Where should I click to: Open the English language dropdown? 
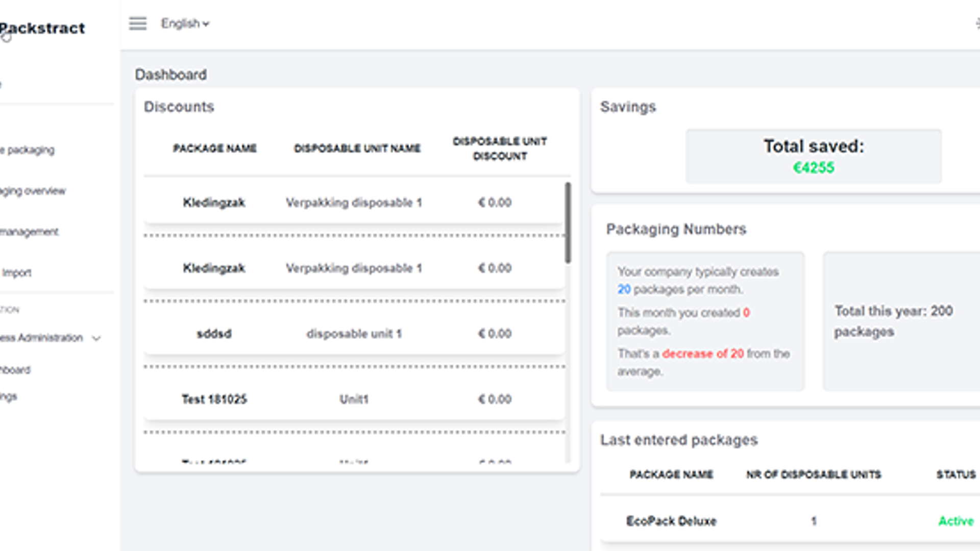pyautogui.click(x=185, y=23)
